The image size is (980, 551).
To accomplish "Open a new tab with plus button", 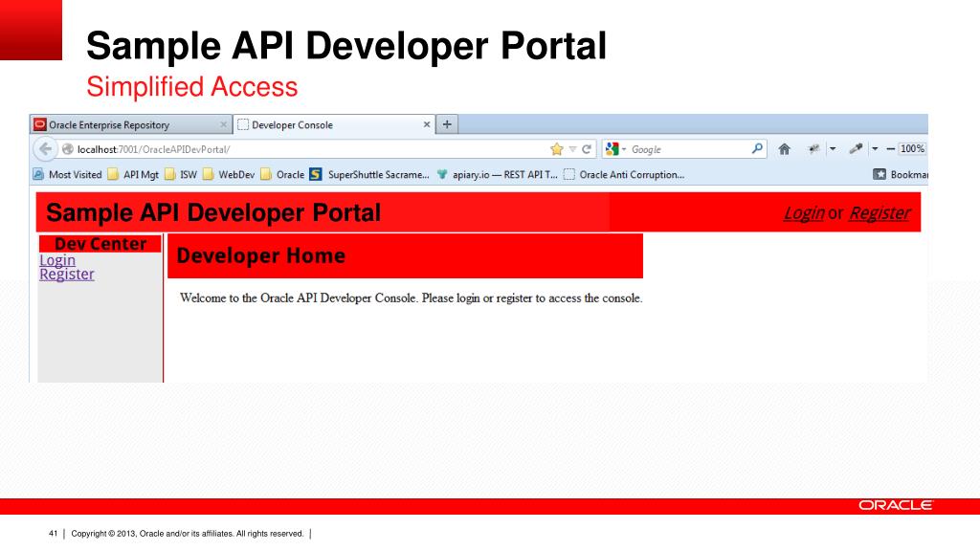I will click(447, 124).
